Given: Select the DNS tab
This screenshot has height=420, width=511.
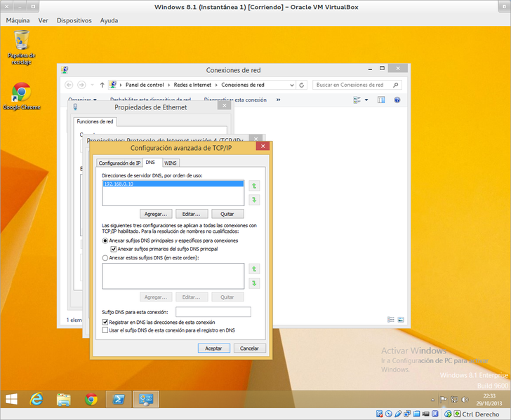Looking at the screenshot, I should 150,163.
